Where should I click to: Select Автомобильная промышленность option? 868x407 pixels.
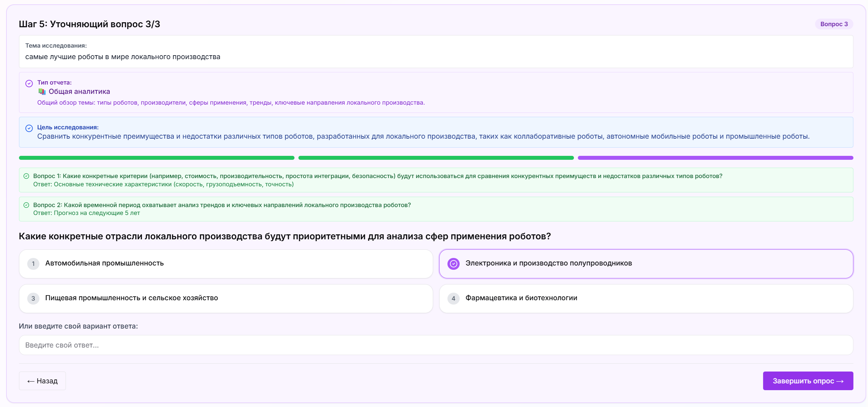coord(226,264)
